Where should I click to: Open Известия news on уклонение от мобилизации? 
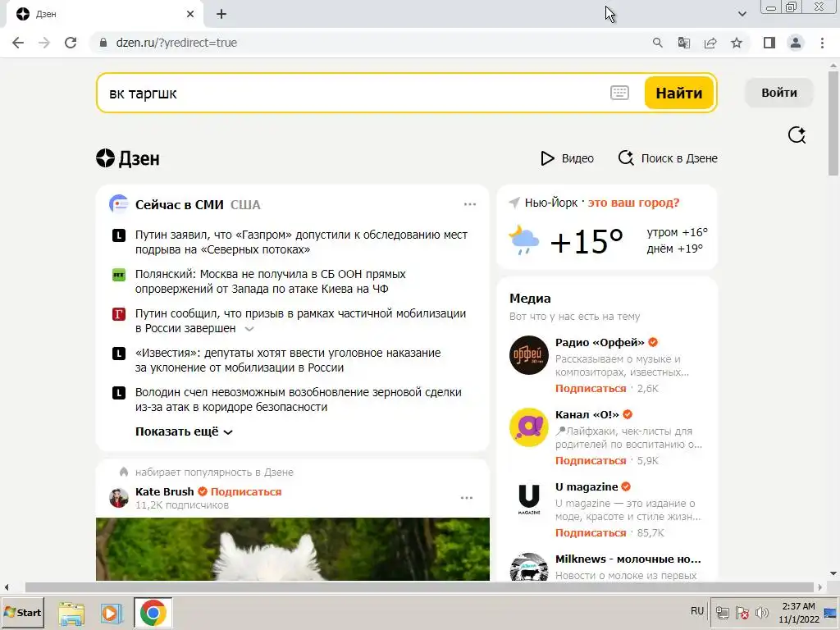point(288,360)
